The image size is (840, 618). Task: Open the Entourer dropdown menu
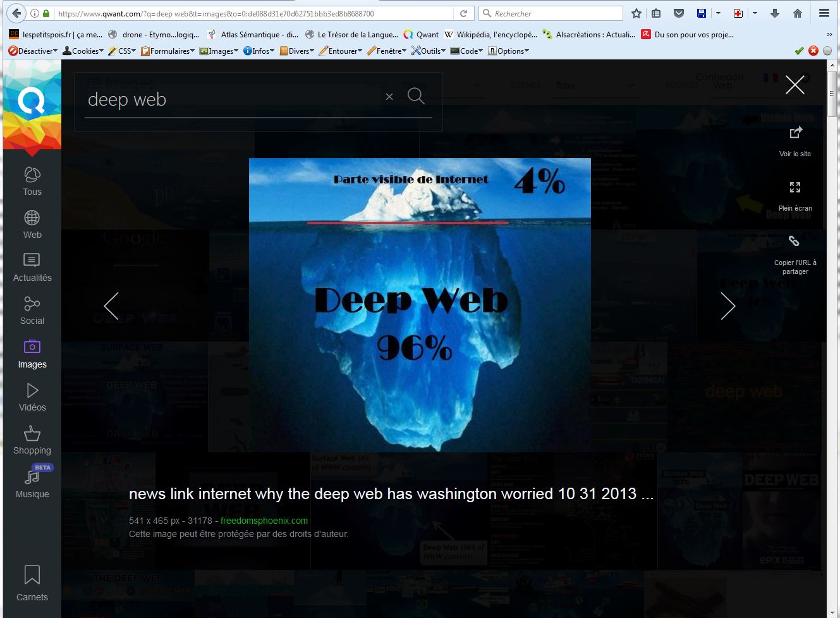[x=341, y=51]
